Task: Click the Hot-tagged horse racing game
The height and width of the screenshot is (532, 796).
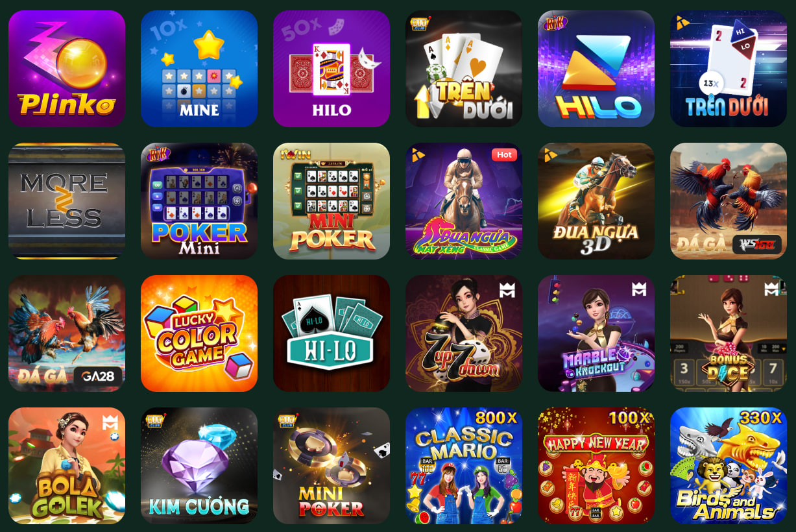Action: 464,201
